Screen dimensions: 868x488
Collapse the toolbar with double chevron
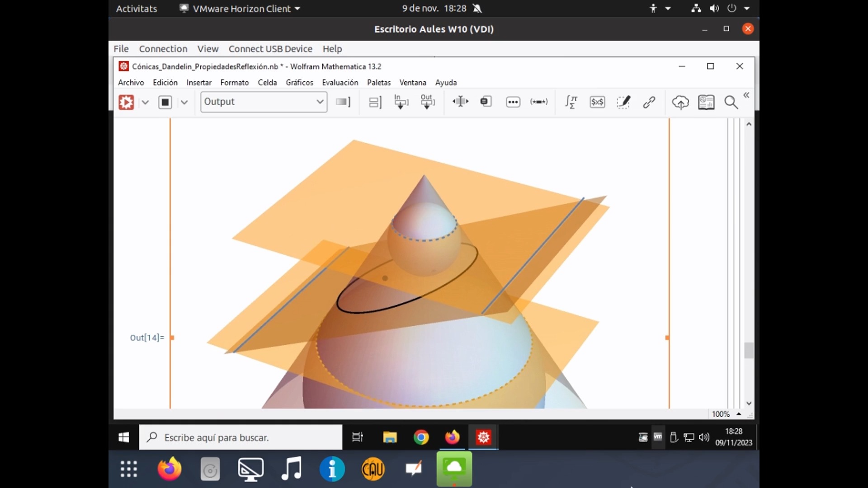tap(746, 95)
